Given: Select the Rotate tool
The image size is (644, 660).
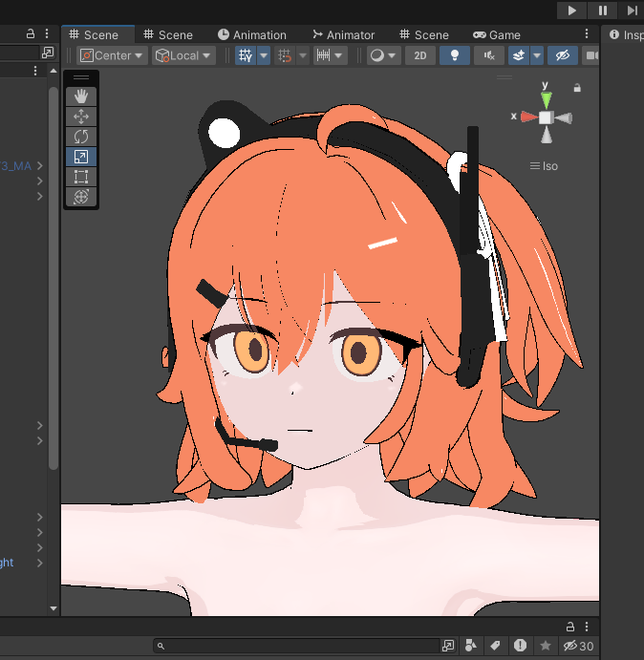Looking at the screenshot, I should (x=81, y=137).
